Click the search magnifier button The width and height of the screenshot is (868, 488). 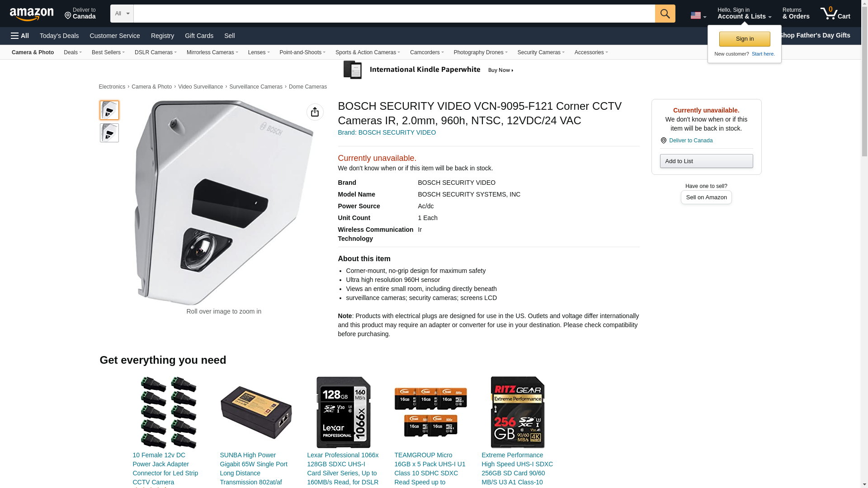point(665,14)
